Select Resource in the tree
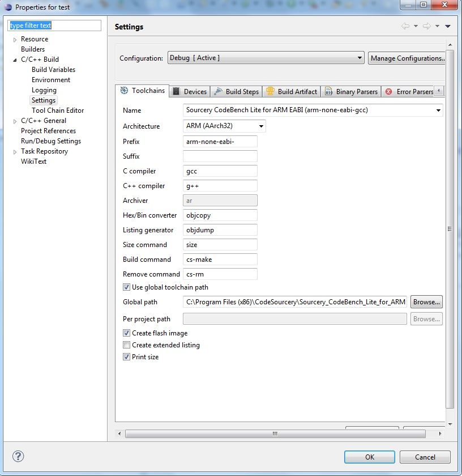The height and width of the screenshot is (476, 462). click(x=35, y=39)
